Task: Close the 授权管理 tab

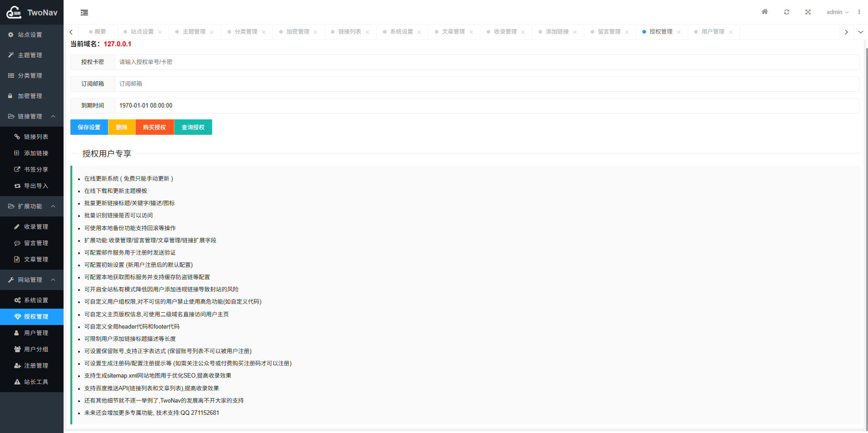Action: click(x=679, y=32)
